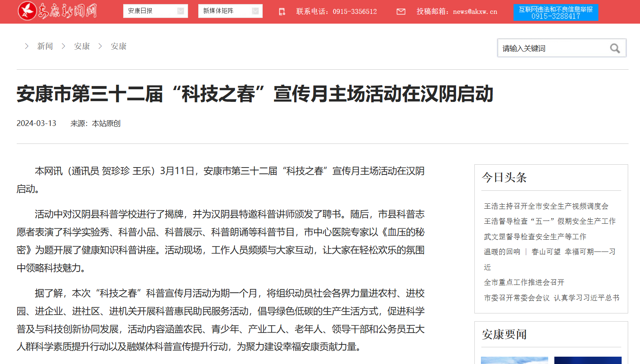Focus the 请输入关键词 search field
This screenshot has height=364, width=640.
[x=553, y=49]
